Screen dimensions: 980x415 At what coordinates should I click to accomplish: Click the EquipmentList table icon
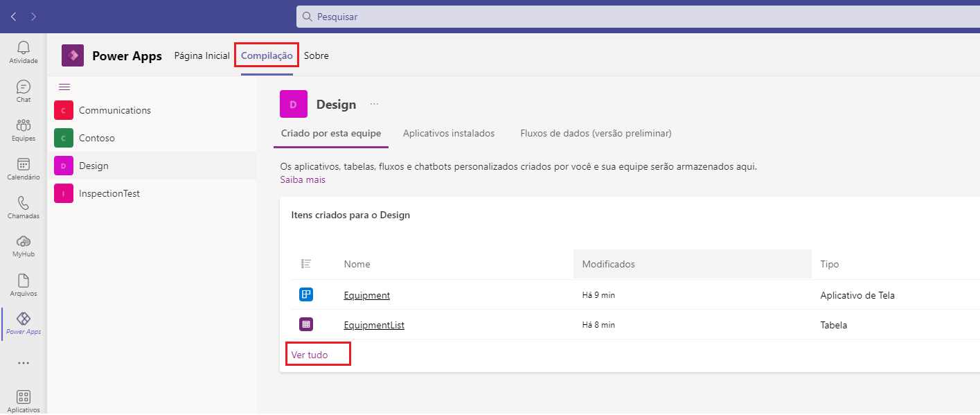point(306,324)
